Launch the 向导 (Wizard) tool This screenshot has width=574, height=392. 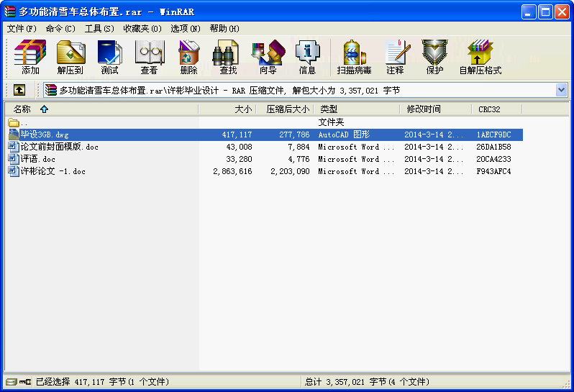tap(268, 58)
